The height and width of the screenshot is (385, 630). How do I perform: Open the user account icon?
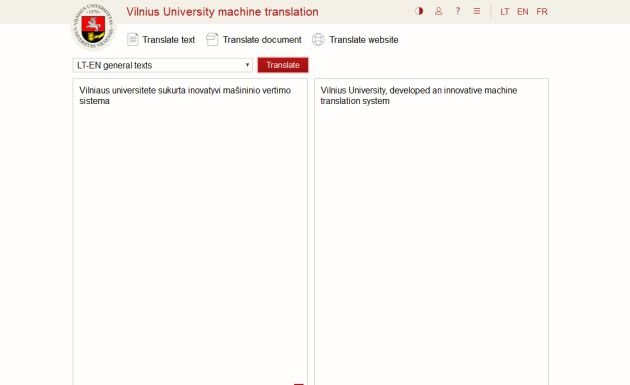coord(438,11)
